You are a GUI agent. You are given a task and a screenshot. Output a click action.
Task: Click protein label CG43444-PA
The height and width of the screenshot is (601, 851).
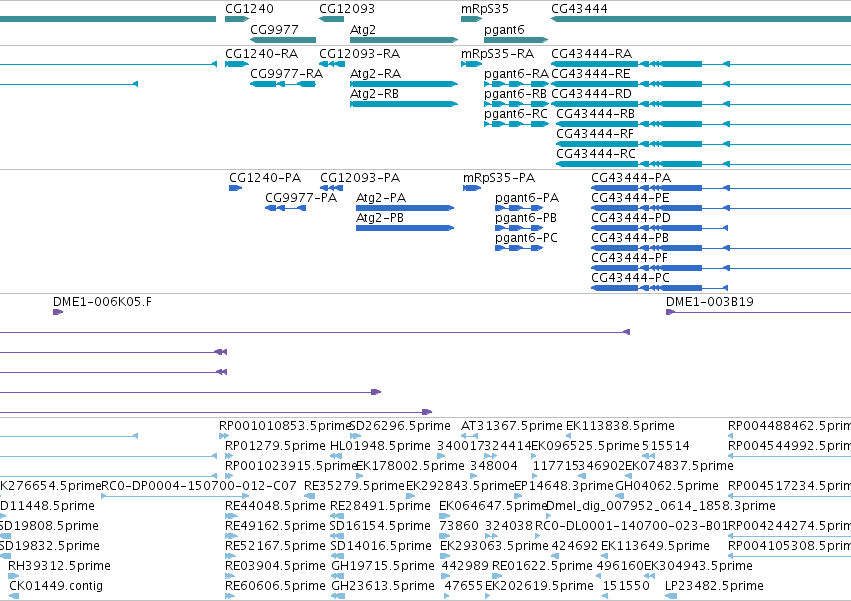[x=631, y=178]
